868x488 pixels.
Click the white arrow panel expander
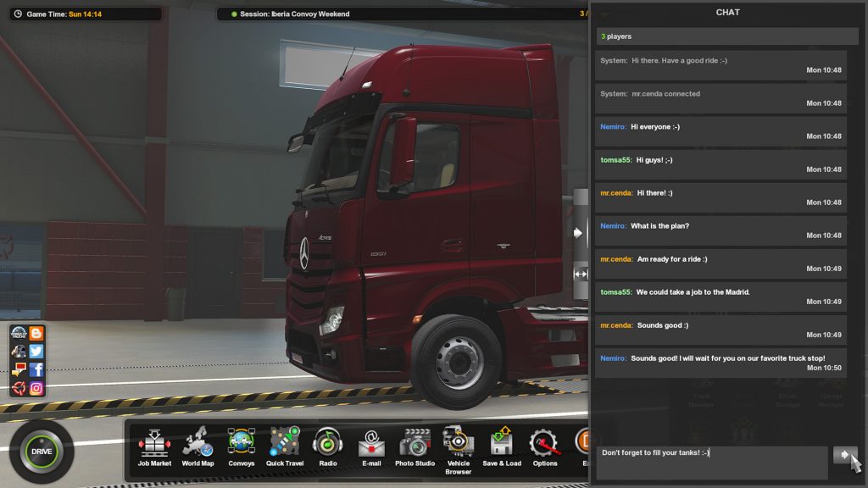point(578,233)
